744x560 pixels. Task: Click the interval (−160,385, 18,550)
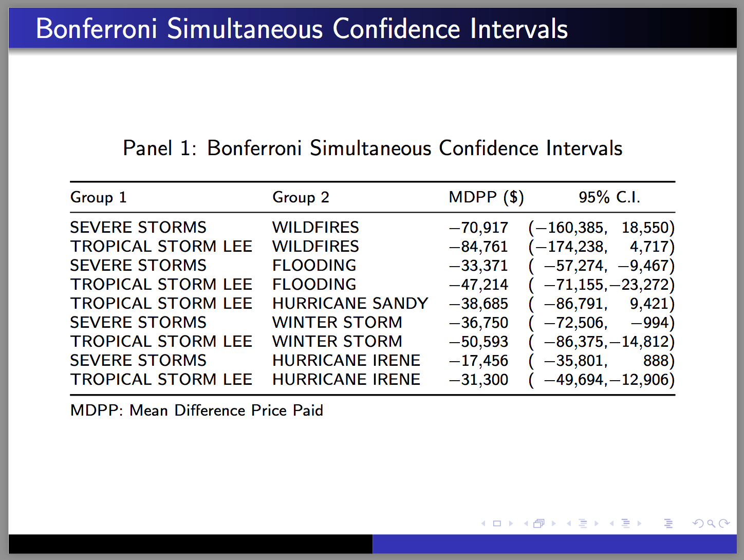(x=602, y=228)
